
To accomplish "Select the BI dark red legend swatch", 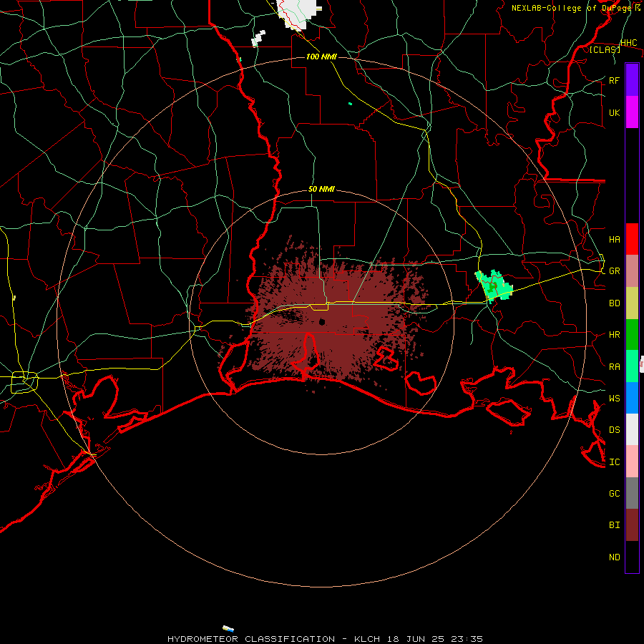I will (x=632, y=525).
